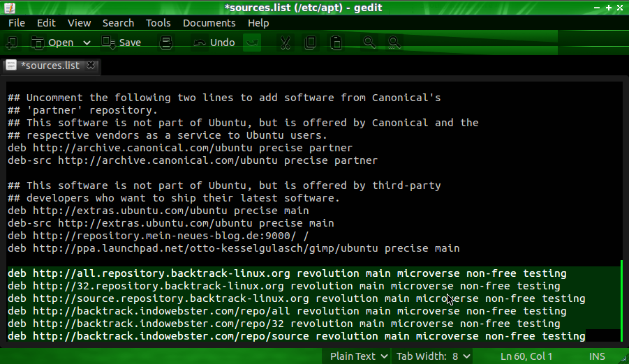Open the Tab Width dropdown
Screen dimensions: 629x364
(x=434, y=356)
